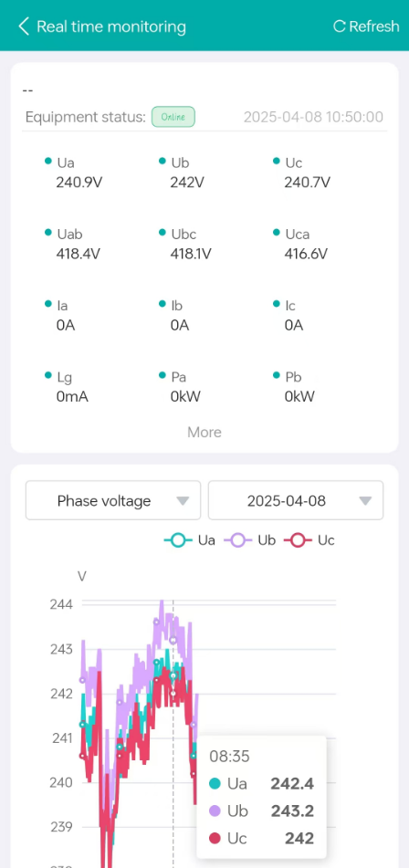Viewport: 409px width, 868px height.
Task: Toggle the Ub series legend marker
Action: pos(238,540)
